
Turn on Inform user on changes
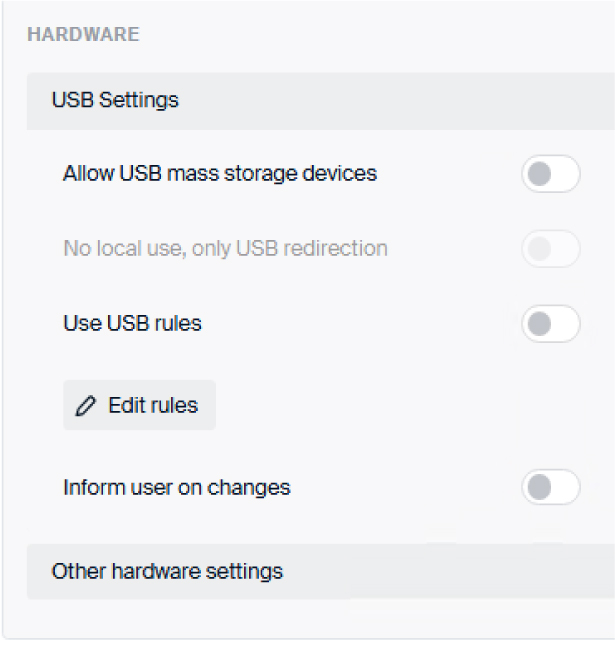pyautogui.click(x=550, y=488)
